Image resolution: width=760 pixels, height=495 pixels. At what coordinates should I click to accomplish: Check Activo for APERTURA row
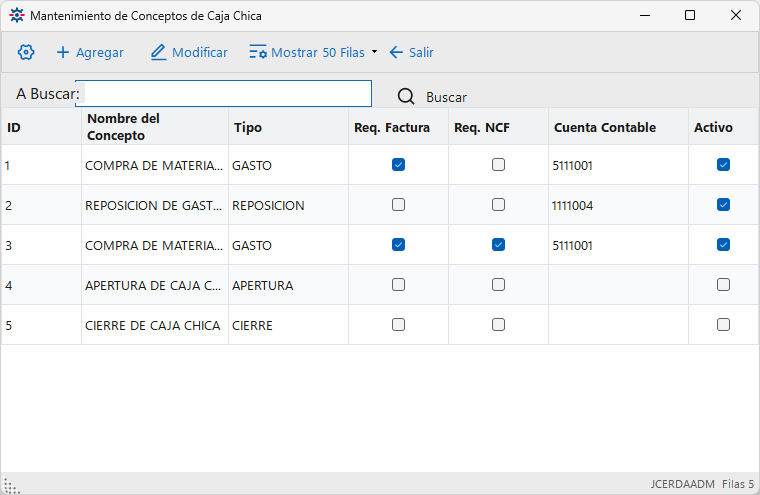[x=723, y=285]
